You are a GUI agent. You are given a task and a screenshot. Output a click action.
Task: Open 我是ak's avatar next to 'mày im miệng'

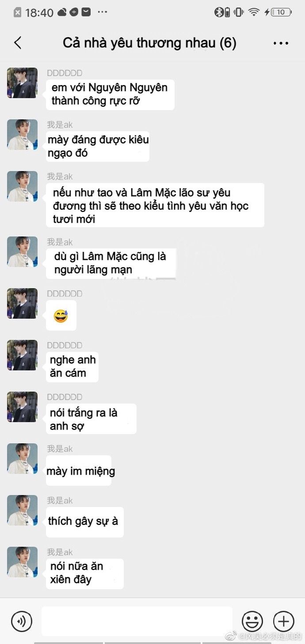click(22, 458)
